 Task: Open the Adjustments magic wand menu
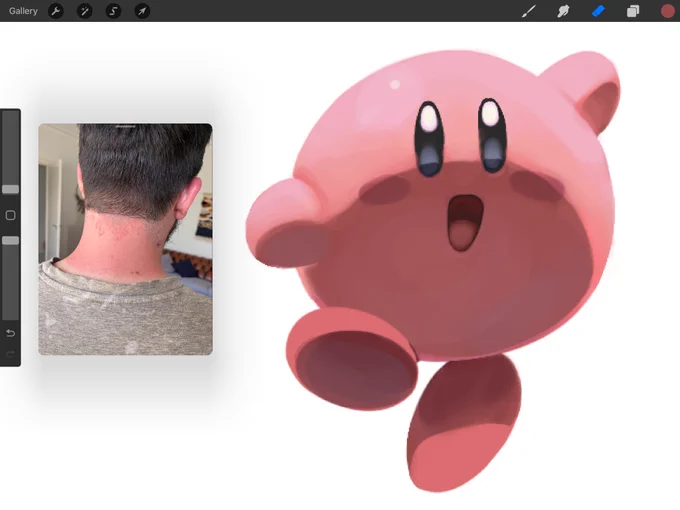[x=85, y=11]
